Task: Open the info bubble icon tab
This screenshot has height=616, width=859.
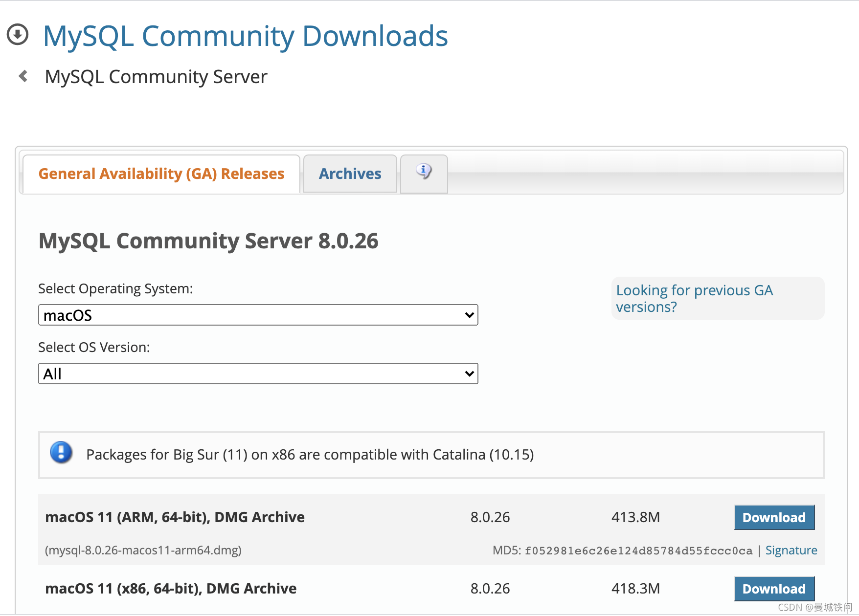Action: coord(424,173)
